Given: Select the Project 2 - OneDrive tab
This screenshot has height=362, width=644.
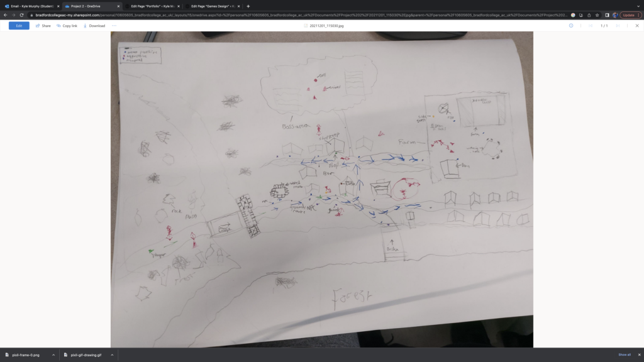Looking at the screenshot, I should pyautogui.click(x=91, y=6).
